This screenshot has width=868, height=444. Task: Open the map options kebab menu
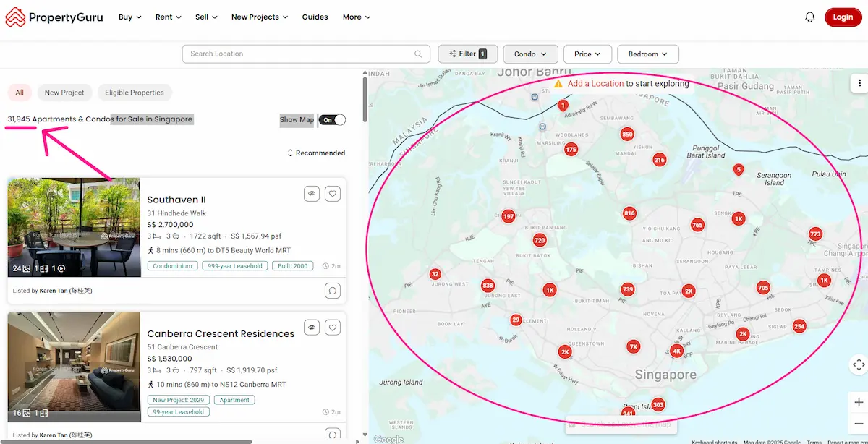pos(859,82)
